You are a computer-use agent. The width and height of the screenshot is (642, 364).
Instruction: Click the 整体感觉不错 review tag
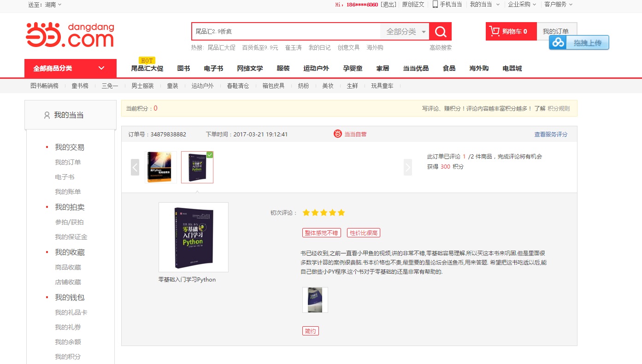[321, 233]
